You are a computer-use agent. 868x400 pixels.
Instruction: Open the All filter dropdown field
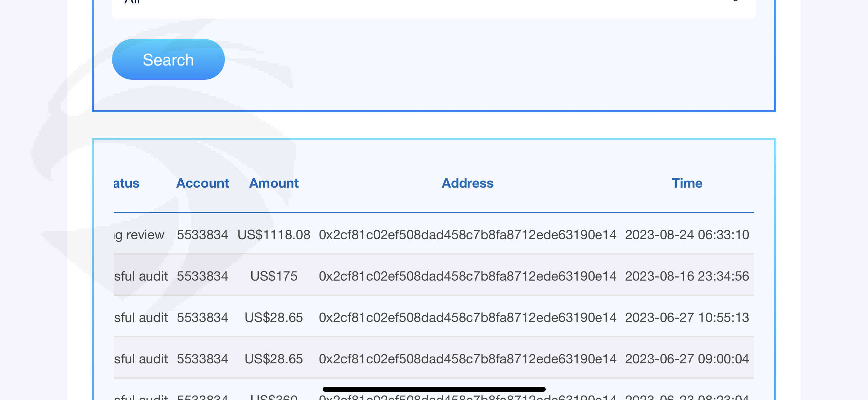click(434, 7)
